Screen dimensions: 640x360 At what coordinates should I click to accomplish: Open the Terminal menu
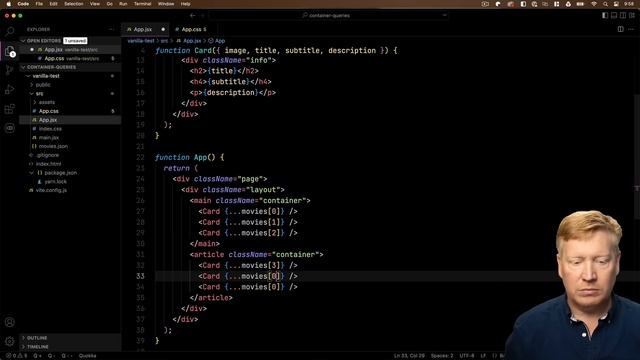(x=142, y=4)
